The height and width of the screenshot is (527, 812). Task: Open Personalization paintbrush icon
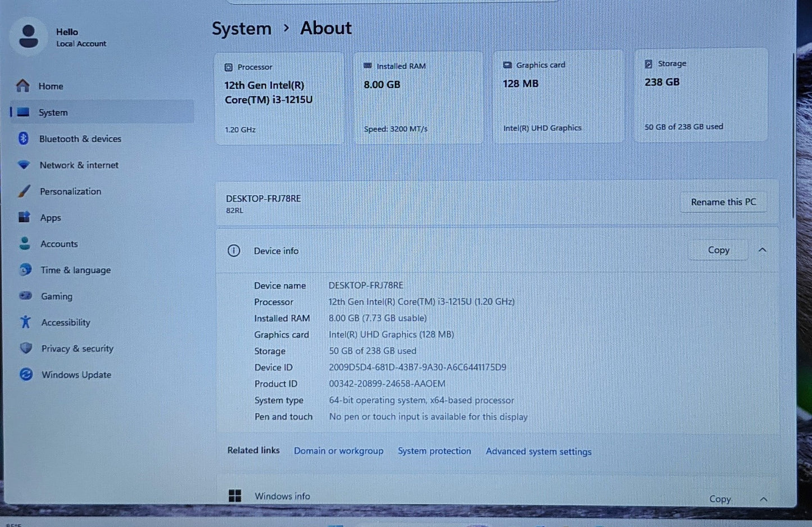(24, 191)
